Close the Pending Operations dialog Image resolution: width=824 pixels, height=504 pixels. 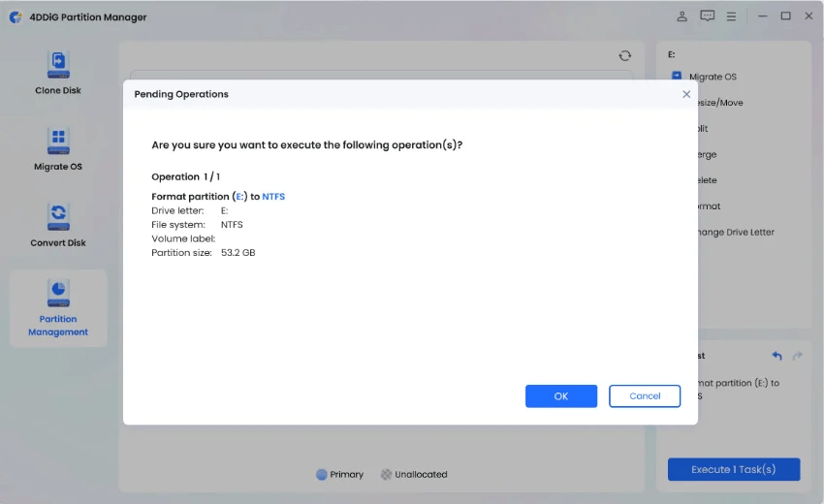(x=685, y=94)
